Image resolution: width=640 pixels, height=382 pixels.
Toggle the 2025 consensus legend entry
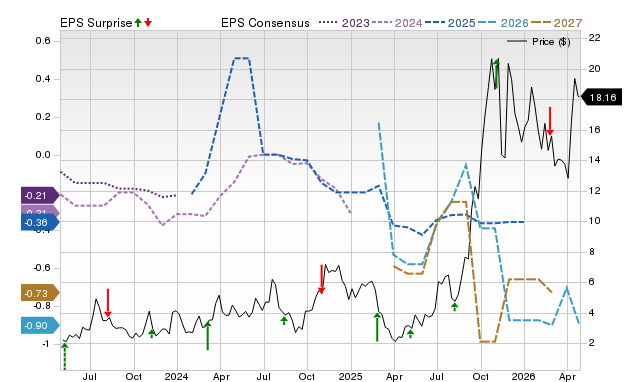click(450, 23)
